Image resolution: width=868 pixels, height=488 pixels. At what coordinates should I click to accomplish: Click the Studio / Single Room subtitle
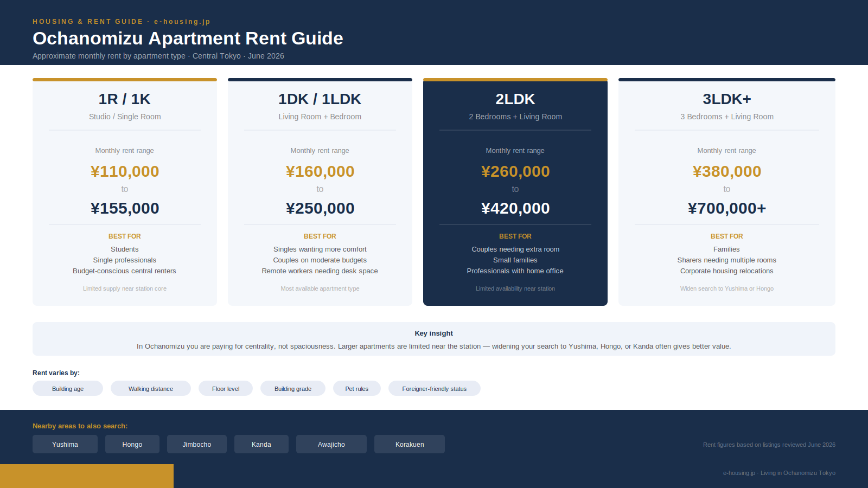[125, 117]
